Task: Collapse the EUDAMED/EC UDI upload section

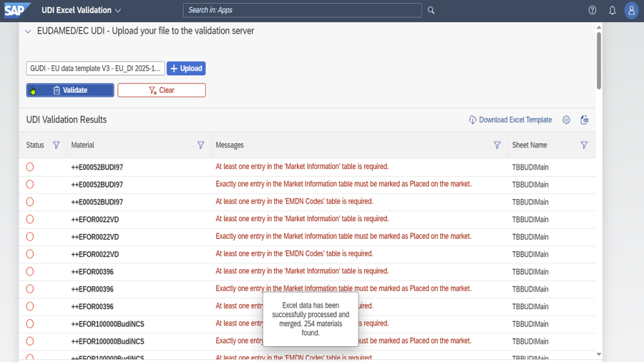Action: pos(28,31)
